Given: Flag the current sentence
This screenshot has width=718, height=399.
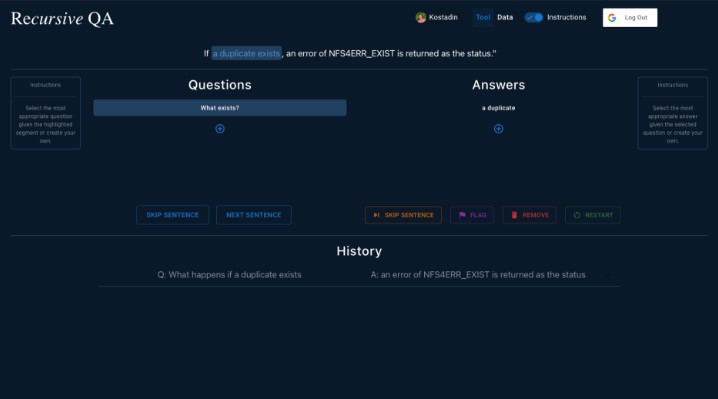Looking at the screenshot, I should pyautogui.click(x=472, y=215).
